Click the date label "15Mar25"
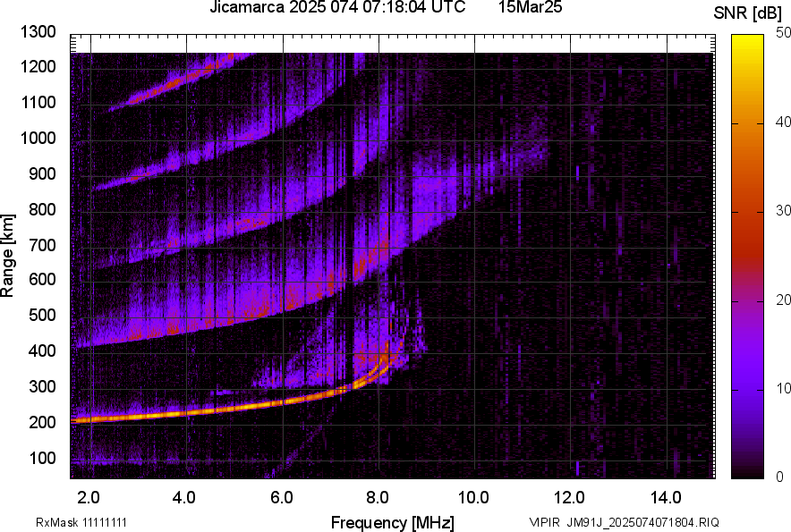The width and height of the screenshot is (791, 532). click(531, 7)
